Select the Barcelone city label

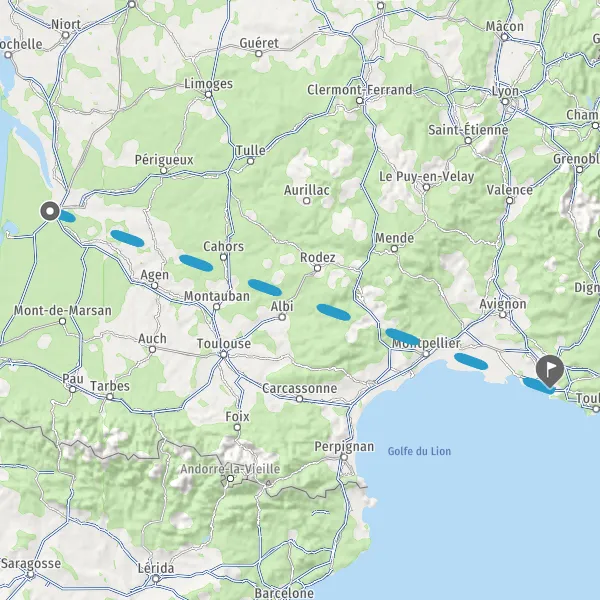coord(285,593)
